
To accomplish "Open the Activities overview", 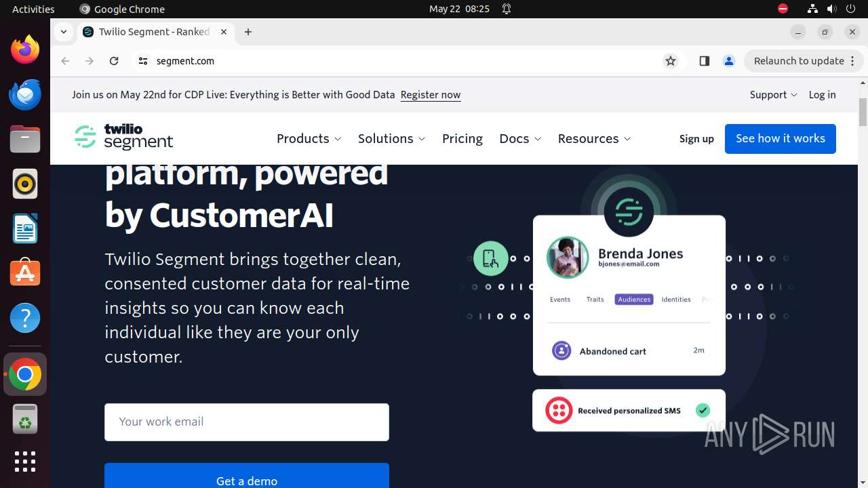I will point(33,9).
